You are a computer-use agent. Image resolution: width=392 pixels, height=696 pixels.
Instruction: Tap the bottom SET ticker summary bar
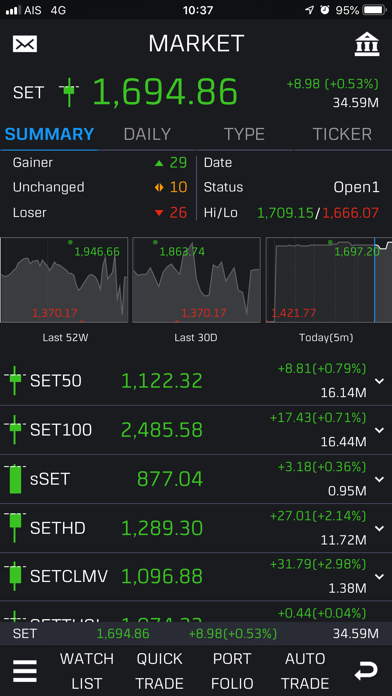[196, 633]
